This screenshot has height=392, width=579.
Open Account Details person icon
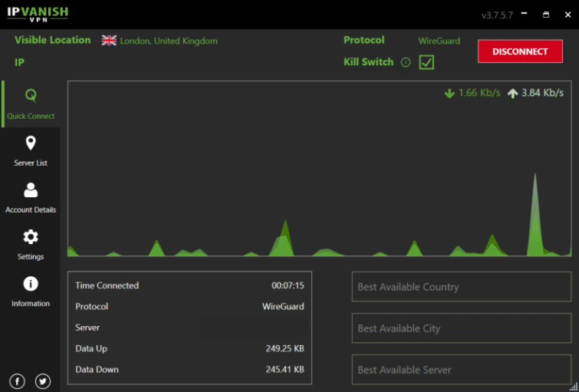pos(31,189)
